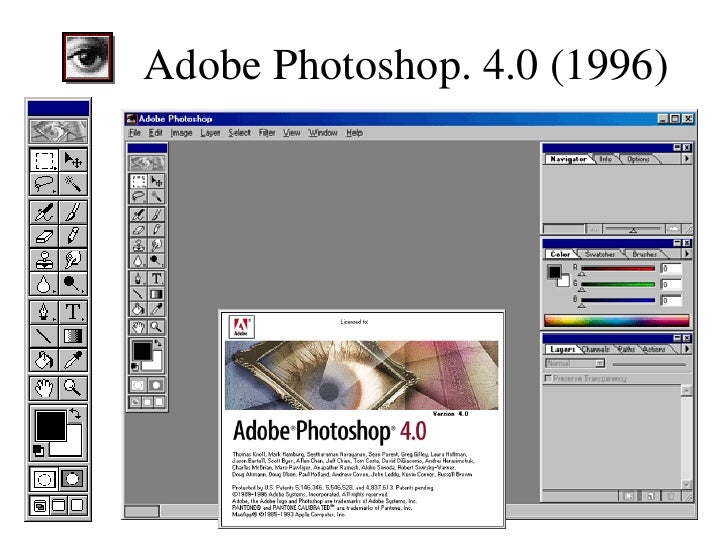Set full screen mode in the enlarged toolbox

[x=77, y=506]
